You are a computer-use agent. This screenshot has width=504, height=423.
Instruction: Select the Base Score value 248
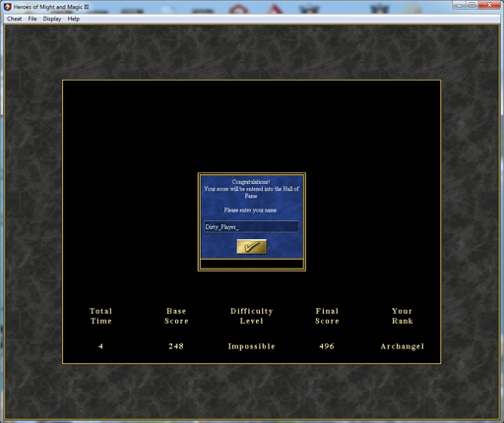pos(176,346)
